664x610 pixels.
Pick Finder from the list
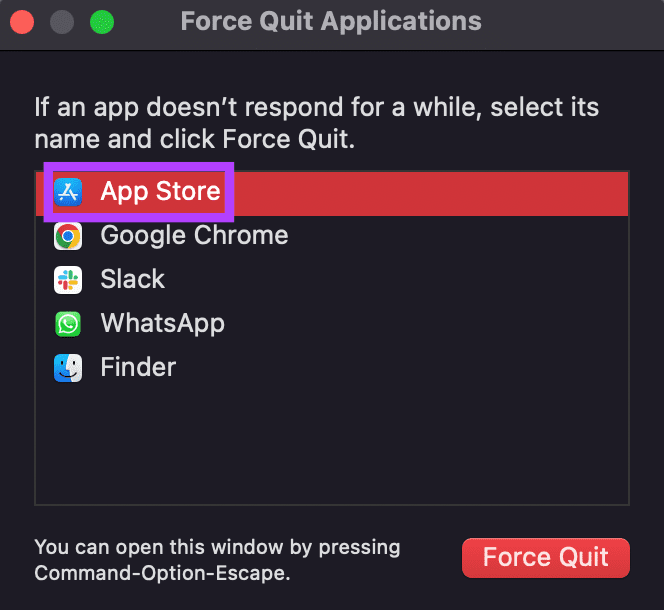tap(332, 367)
